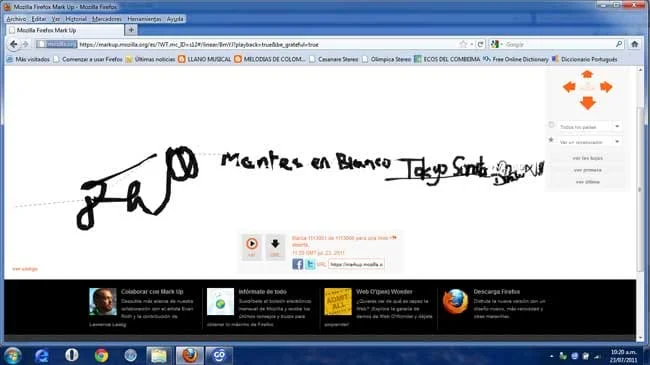Screen dimensions: 650x365
Task: Open the Windows Start menu orb
Action: [x=12, y=355]
